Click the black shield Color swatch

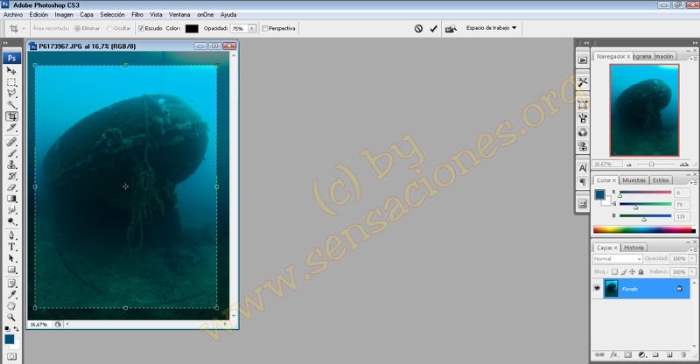(x=192, y=29)
